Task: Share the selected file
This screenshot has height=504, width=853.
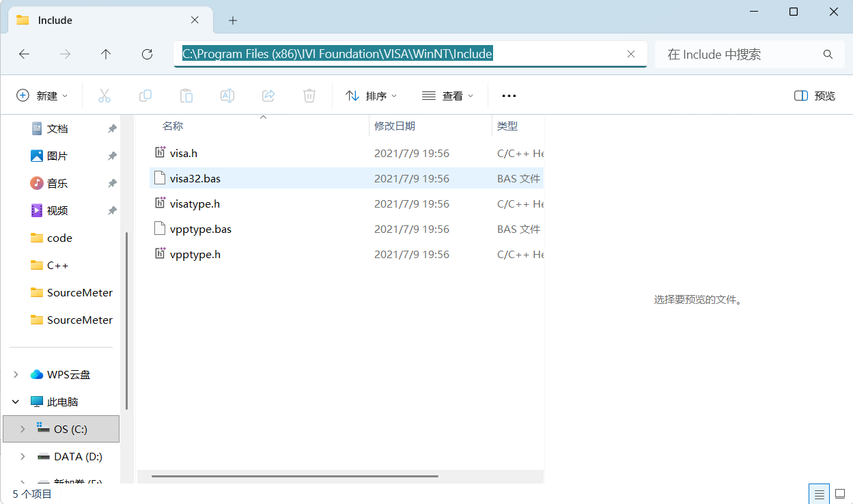Action: pos(268,95)
